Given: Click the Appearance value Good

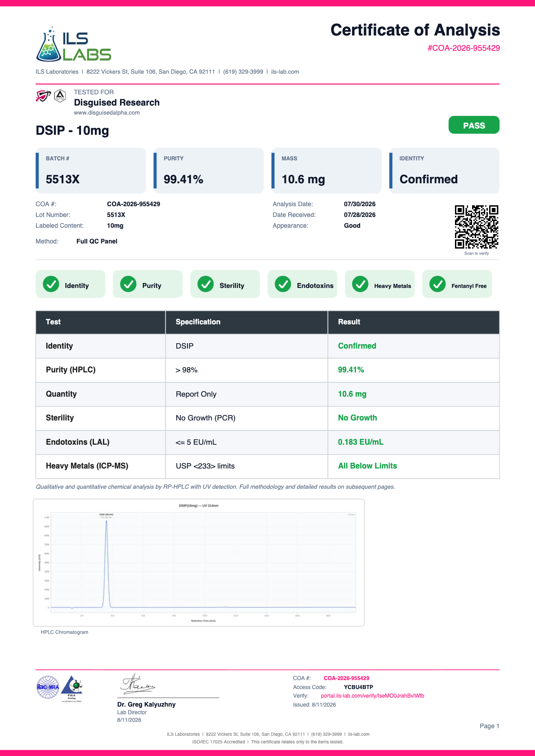Looking at the screenshot, I should [x=352, y=225].
